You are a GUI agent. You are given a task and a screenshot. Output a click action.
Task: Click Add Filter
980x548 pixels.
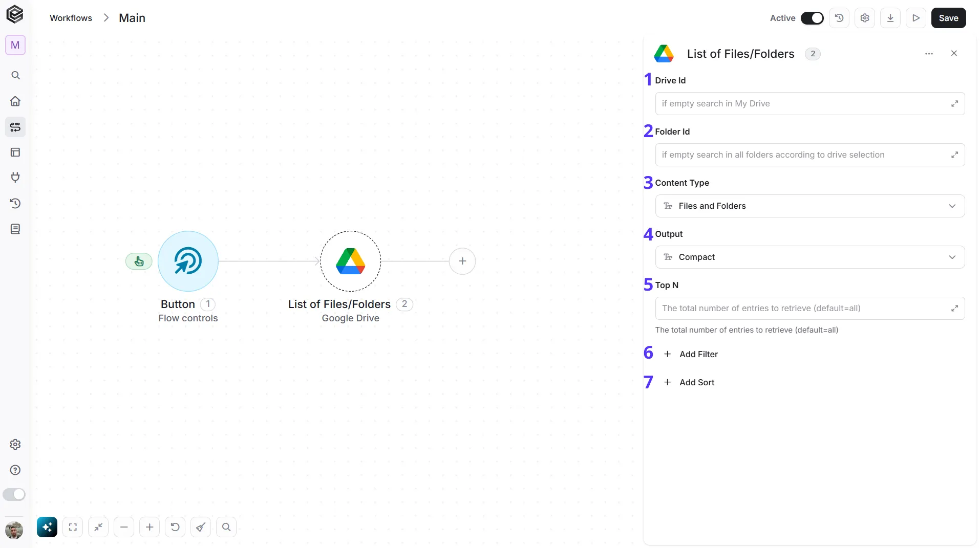point(691,354)
